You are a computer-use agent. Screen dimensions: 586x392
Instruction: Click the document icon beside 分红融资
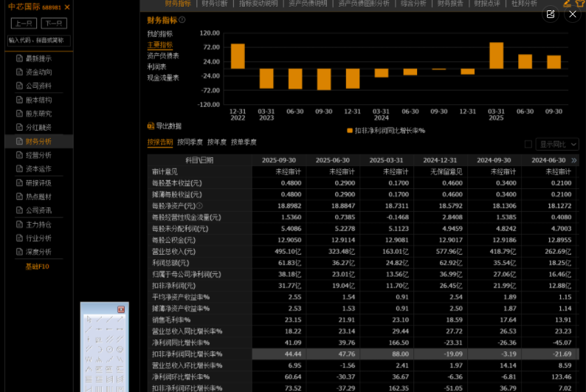pyautogui.click(x=19, y=128)
